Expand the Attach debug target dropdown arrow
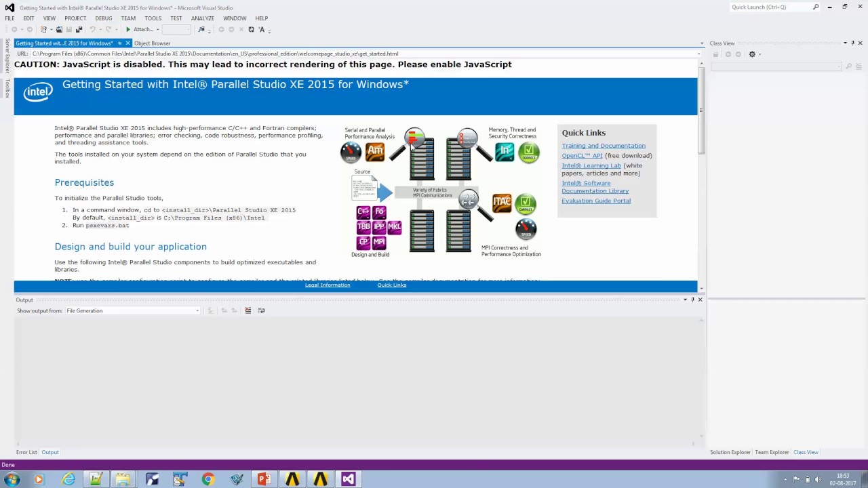868x488 pixels. [x=157, y=29]
